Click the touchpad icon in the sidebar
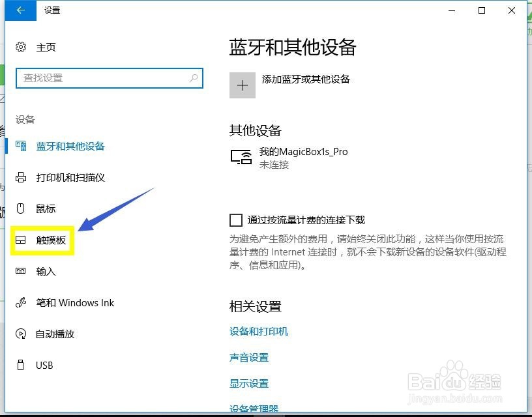The image size is (532, 417). click(x=20, y=240)
